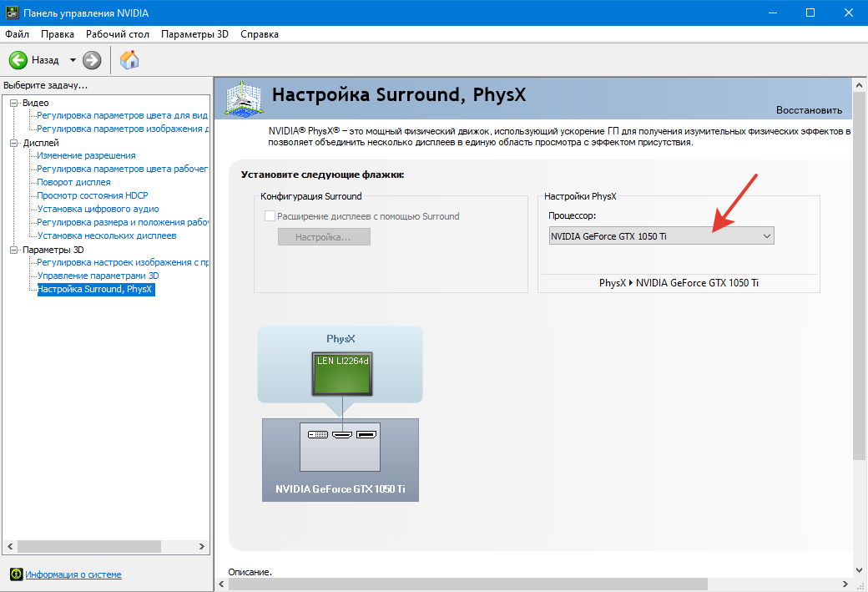Open image settings with preview task
Image resolution: width=868 pixels, height=592 pixels.
pos(123,262)
